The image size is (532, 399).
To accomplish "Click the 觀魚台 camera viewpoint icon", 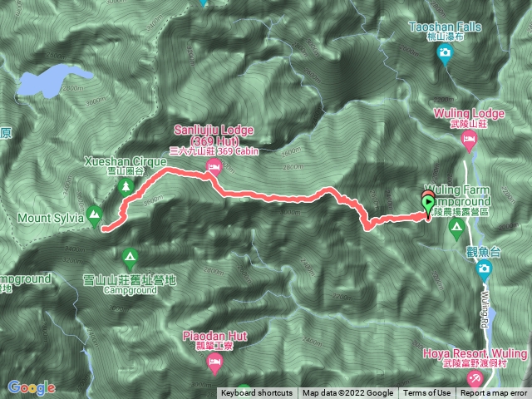I will [x=484, y=270].
